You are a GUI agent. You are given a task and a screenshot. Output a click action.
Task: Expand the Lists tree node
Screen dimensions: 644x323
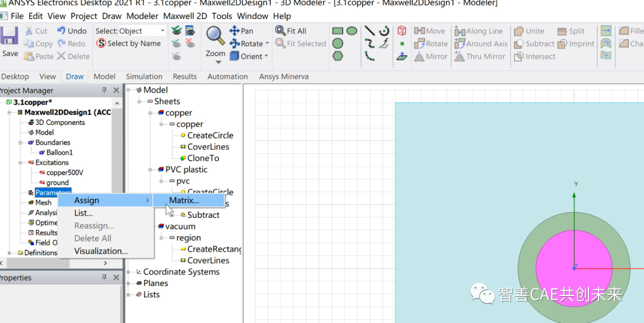click(128, 294)
